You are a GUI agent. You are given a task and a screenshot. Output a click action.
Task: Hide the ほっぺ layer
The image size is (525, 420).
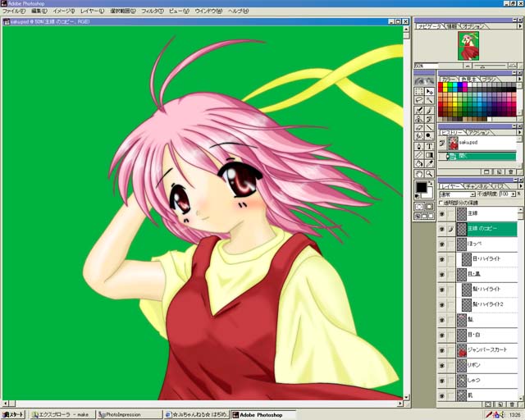(442, 244)
